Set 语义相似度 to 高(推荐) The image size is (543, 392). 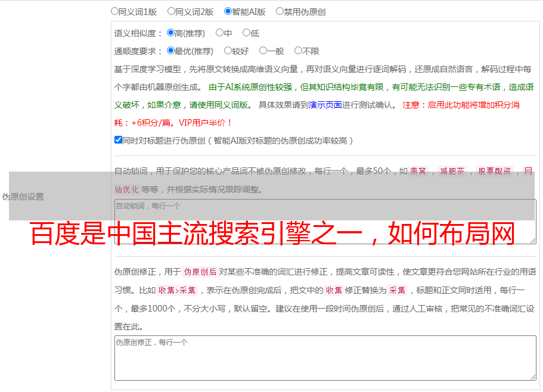tap(170, 33)
